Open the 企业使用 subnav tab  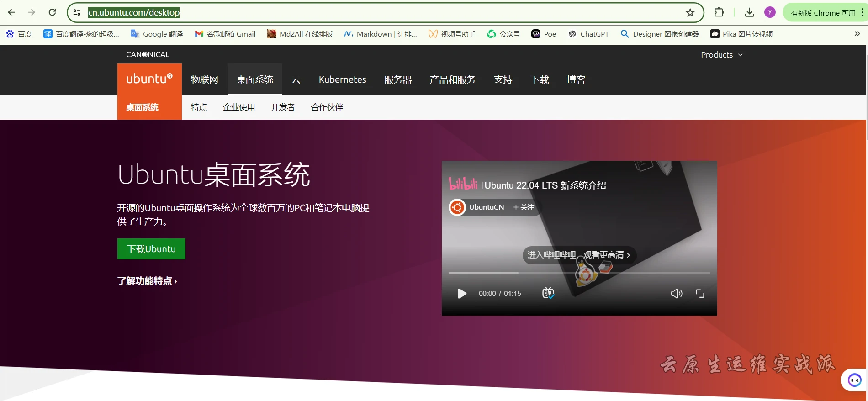(239, 107)
